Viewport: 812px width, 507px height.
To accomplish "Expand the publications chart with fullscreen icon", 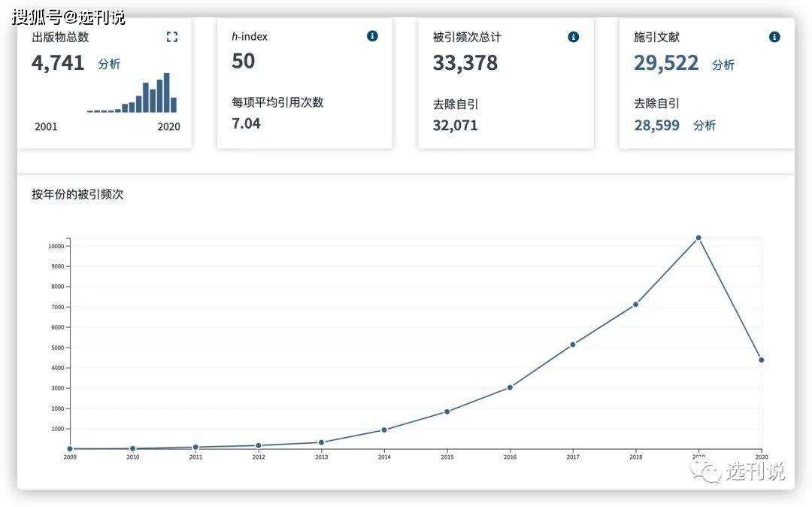I will tap(172, 37).
